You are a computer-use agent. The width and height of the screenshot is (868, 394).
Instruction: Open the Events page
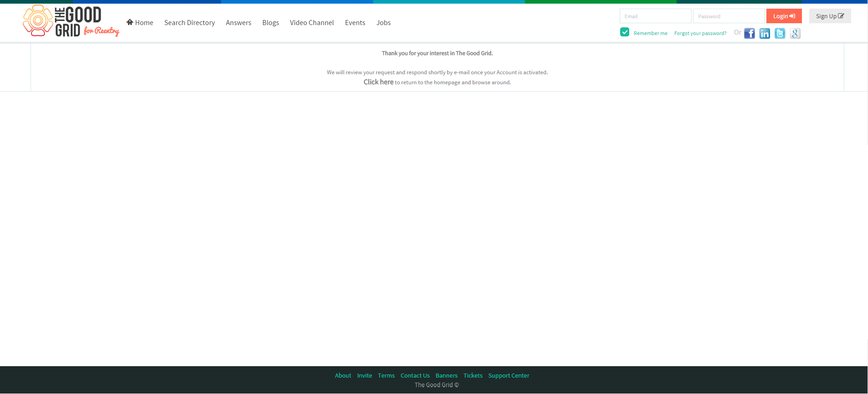pyautogui.click(x=355, y=22)
